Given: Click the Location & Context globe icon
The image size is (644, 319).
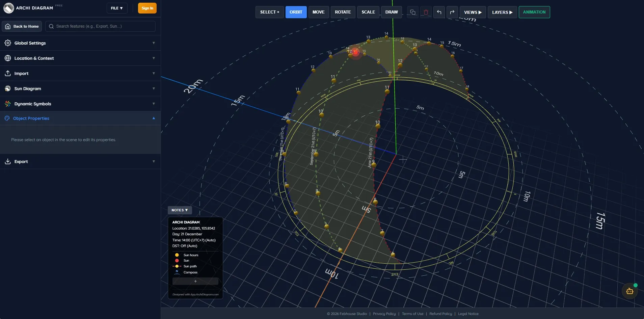Looking at the screenshot, I should click(8, 58).
